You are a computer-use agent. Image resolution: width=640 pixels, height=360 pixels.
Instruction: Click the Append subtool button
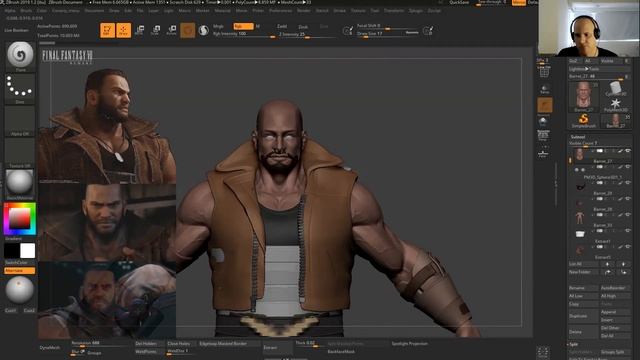click(x=615, y=312)
